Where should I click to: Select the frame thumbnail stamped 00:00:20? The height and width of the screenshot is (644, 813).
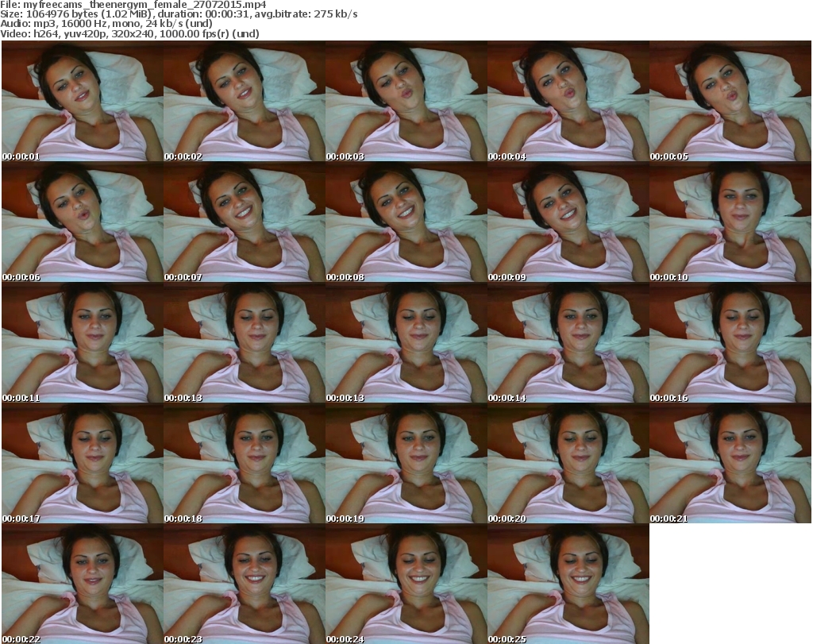coord(568,463)
